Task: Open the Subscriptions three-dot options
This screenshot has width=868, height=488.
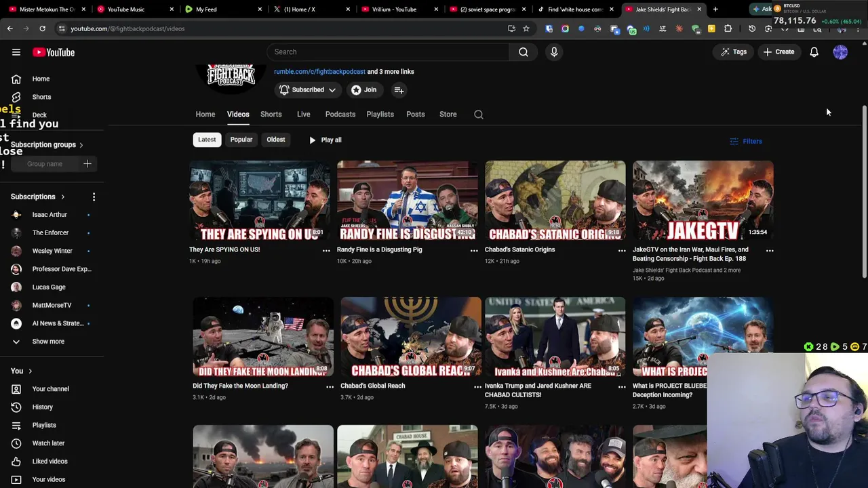Action: (94, 197)
